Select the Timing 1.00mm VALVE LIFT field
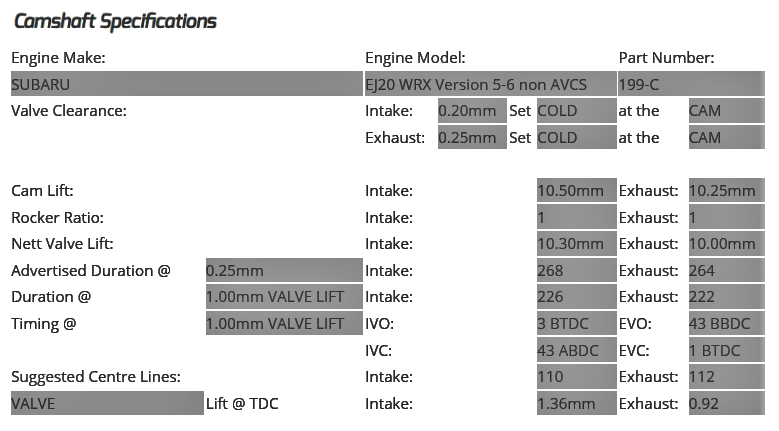779x431 pixels. tap(284, 323)
